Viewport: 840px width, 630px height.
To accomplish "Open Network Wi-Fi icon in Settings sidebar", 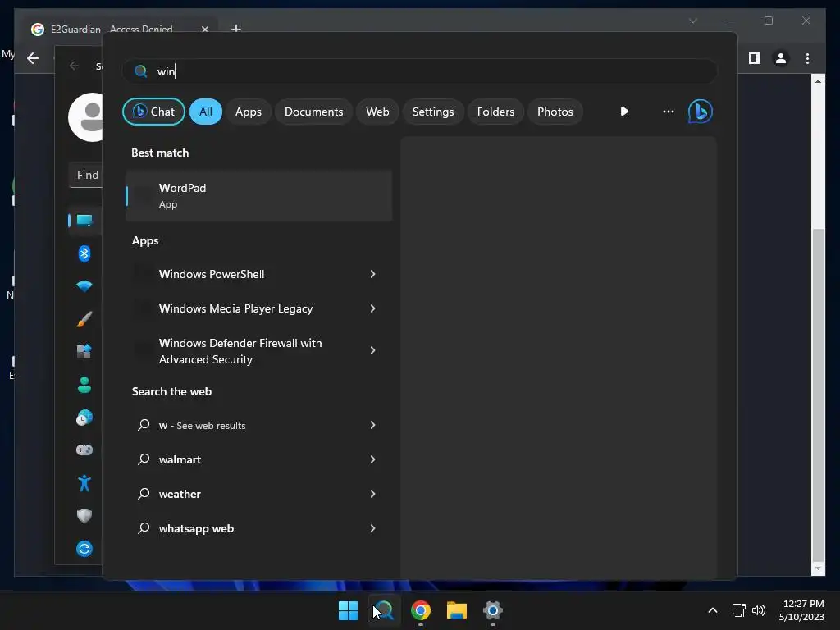I will tap(84, 286).
